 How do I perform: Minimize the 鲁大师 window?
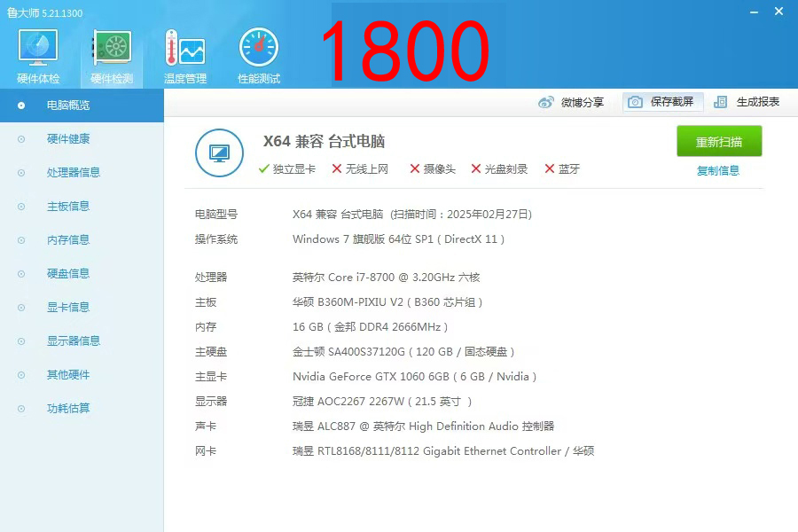754,12
